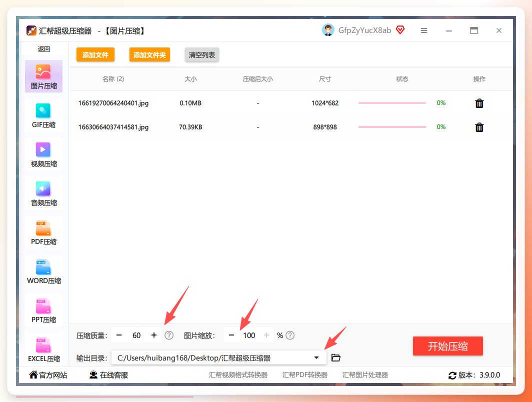The height and width of the screenshot is (402, 532).
Task: Click the 0.10MB size cell
Action: tap(190, 103)
